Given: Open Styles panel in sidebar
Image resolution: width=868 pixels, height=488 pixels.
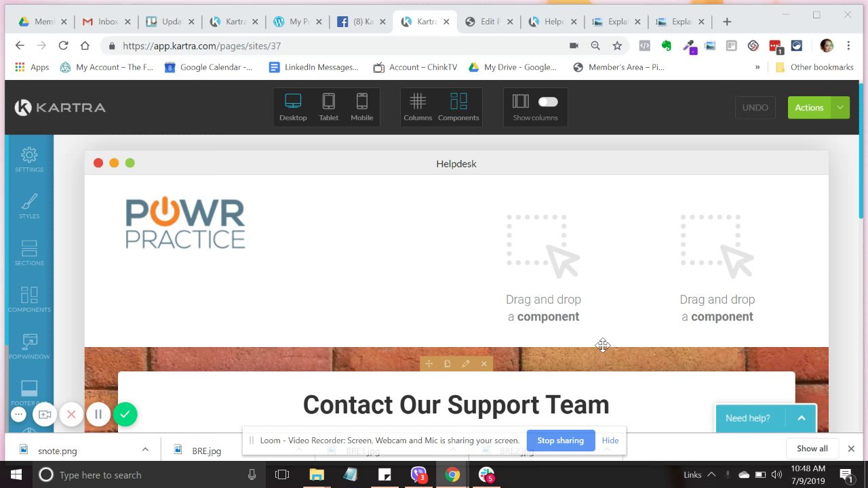Looking at the screenshot, I should (29, 207).
